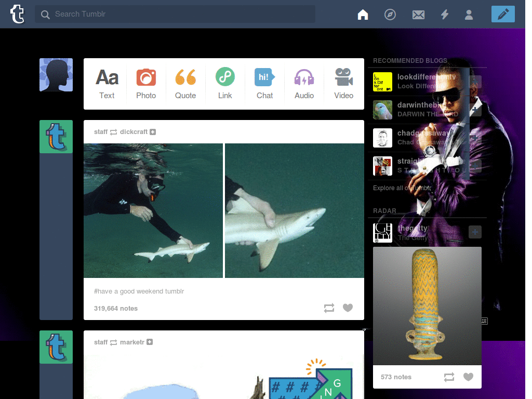This screenshot has width=532, height=399.
Task: Create a new Photo post
Action: pyautogui.click(x=146, y=84)
